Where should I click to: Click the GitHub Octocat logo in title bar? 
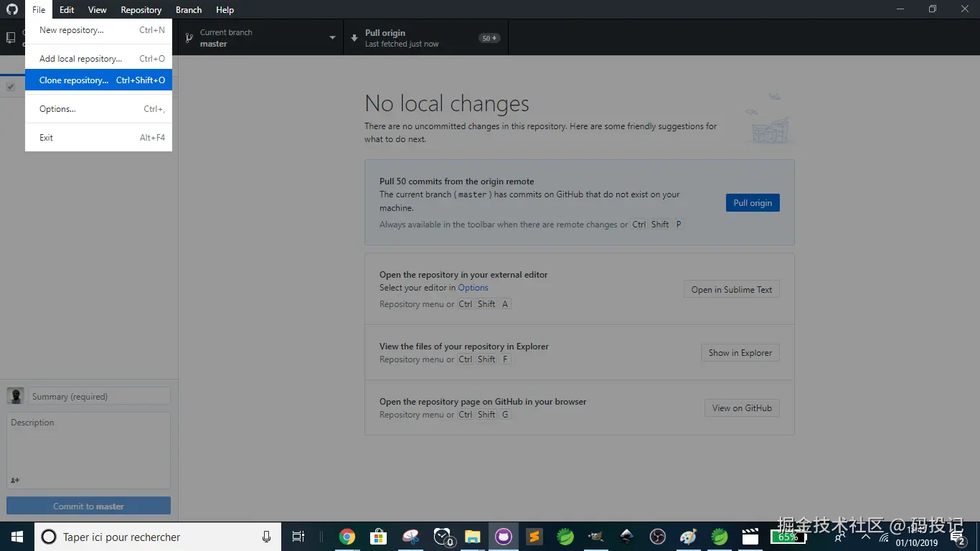click(x=12, y=9)
